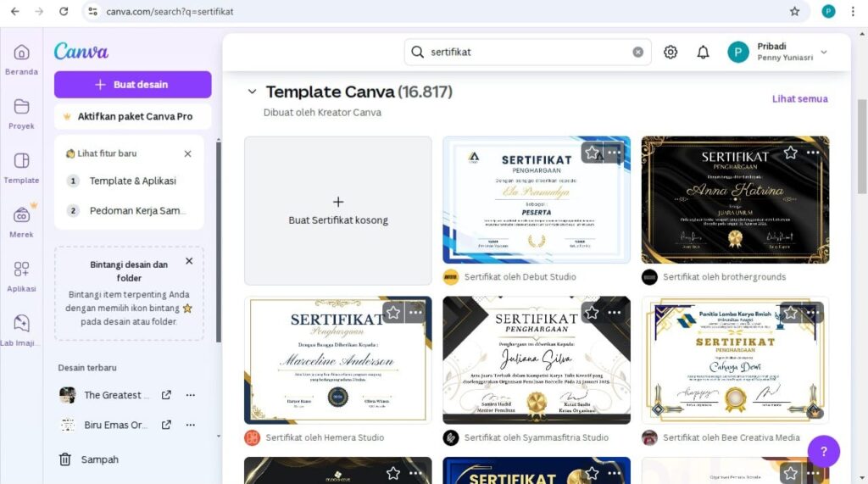Bookmark this page with star icon
868x484 pixels.
(795, 11)
